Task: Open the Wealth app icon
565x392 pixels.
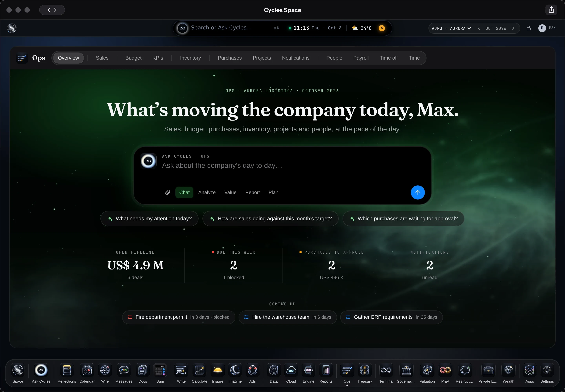Action: (x=508, y=370)
